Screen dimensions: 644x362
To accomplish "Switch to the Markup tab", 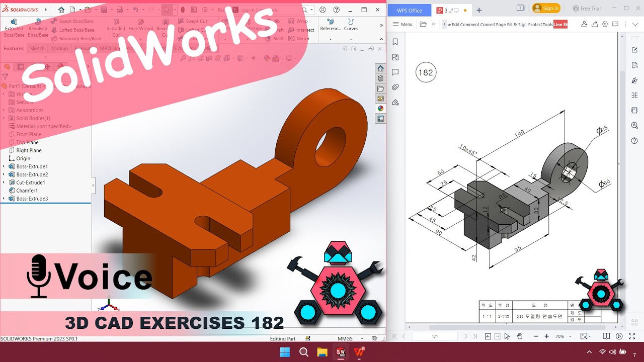I will 59,49.
